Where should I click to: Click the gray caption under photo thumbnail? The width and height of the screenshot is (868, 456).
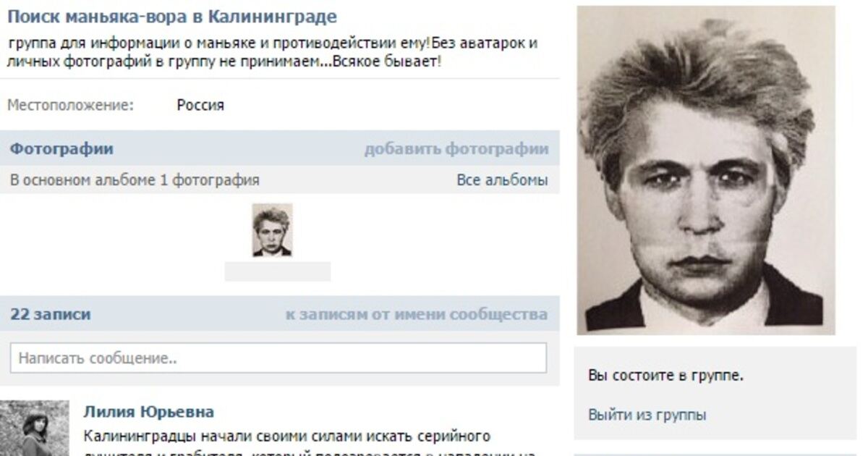(x=278, y=271)
